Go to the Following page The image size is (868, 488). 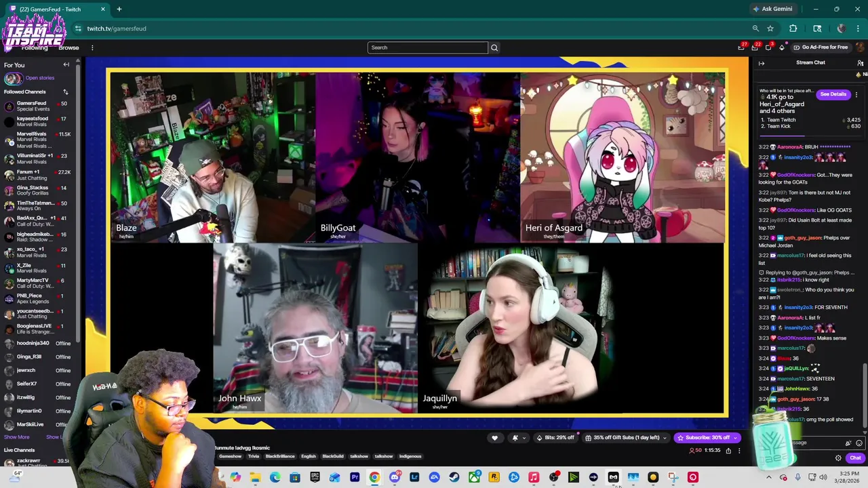tap(35, 47)
